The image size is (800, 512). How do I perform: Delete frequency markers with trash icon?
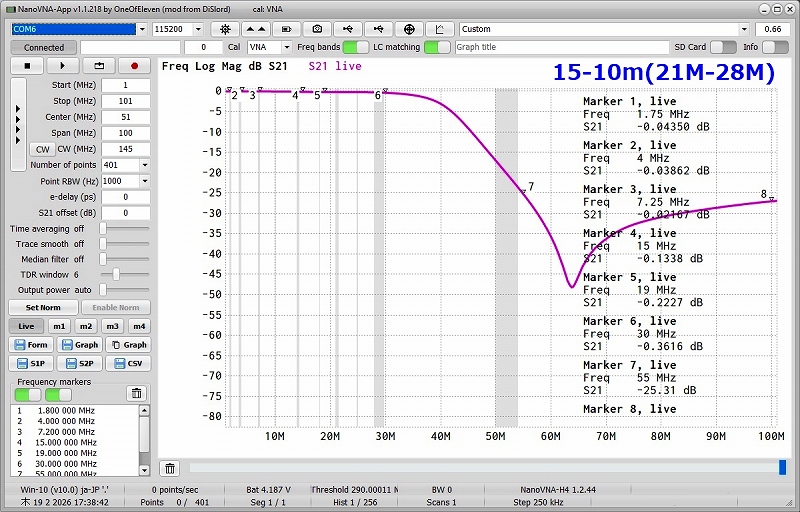point(136,393)
